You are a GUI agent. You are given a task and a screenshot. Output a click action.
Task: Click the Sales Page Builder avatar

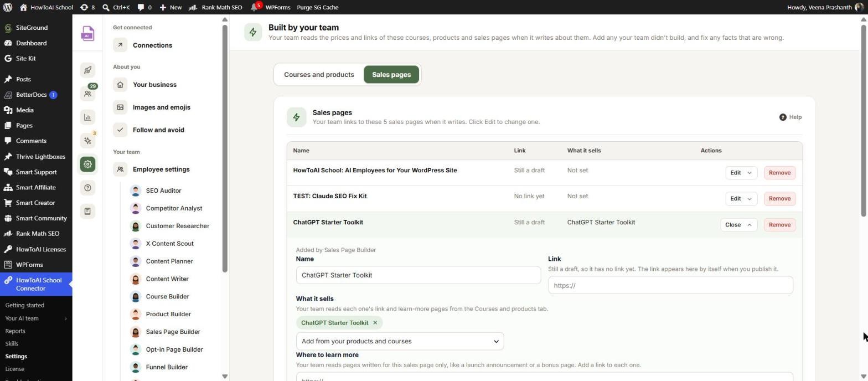[x=135, y=332]
